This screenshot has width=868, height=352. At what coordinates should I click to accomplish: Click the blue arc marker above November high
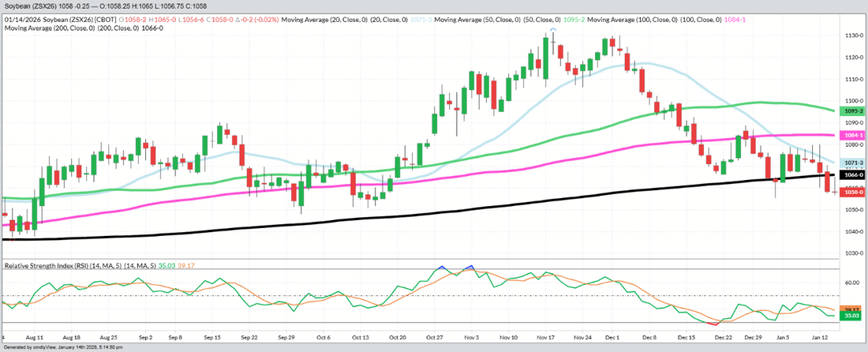click(553, 29)
